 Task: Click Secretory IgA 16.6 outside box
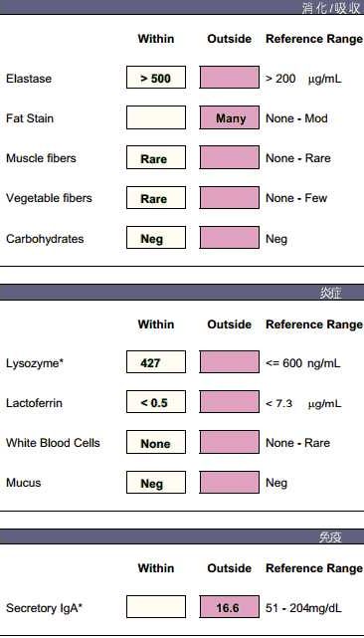coord(230,607)
